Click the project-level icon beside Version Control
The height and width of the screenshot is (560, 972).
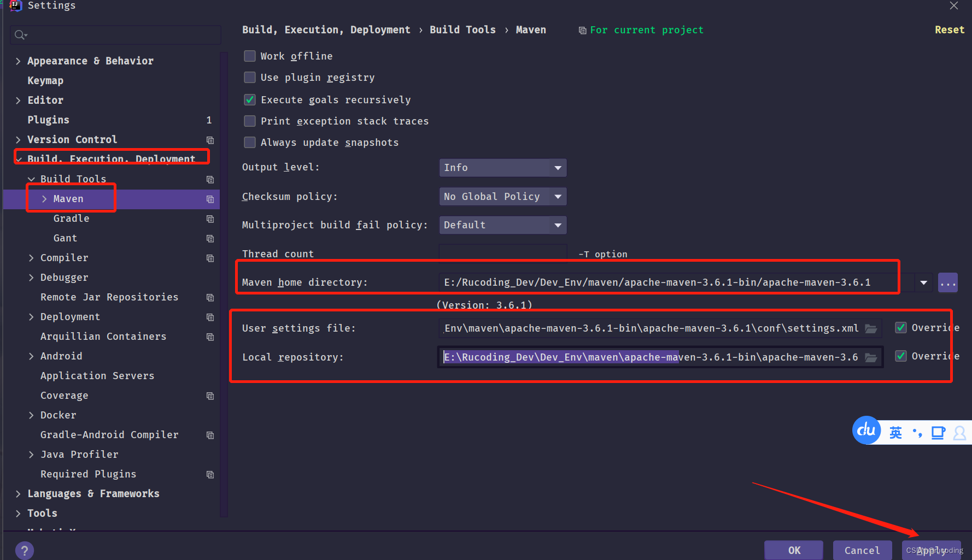210,140
